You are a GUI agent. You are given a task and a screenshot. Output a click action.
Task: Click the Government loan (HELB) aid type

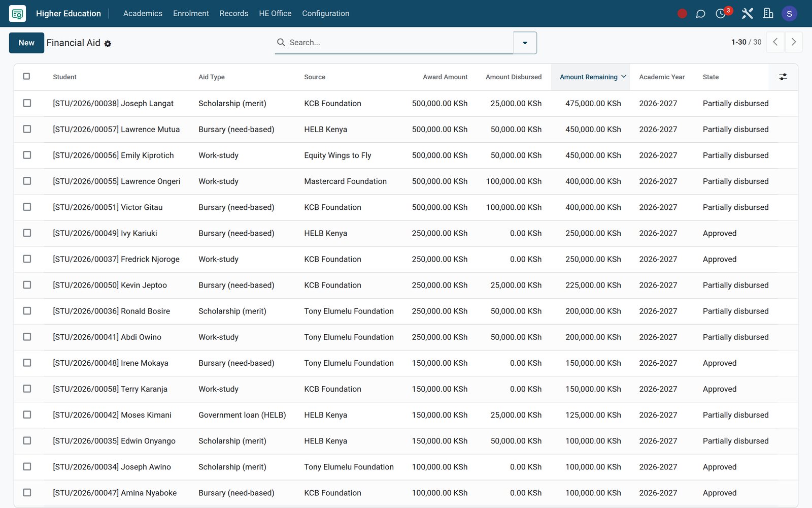[x=242, y=415]
